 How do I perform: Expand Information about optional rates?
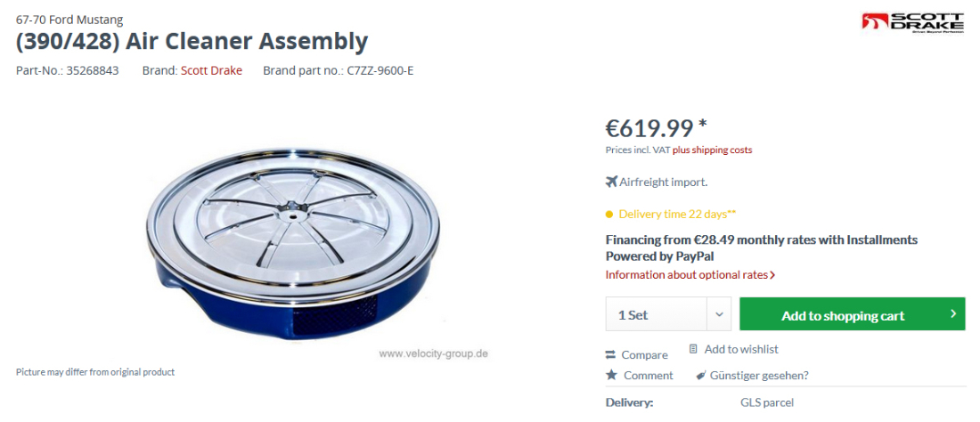(x=690, y=275)
